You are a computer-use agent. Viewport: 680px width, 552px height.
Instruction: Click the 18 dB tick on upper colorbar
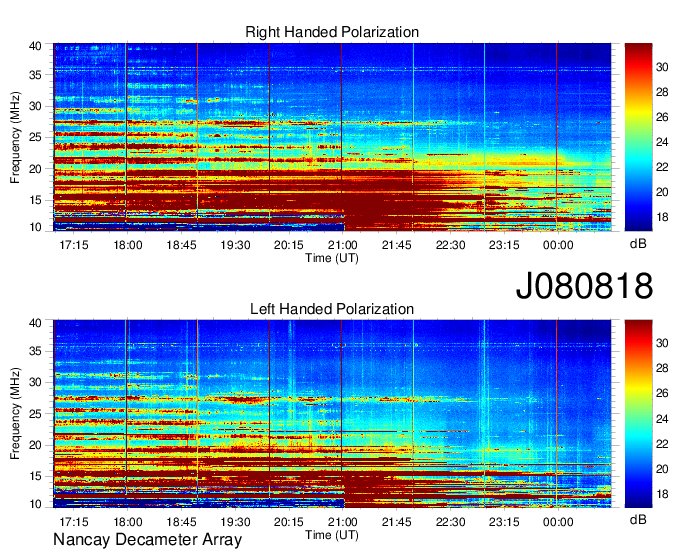[662, 217]
